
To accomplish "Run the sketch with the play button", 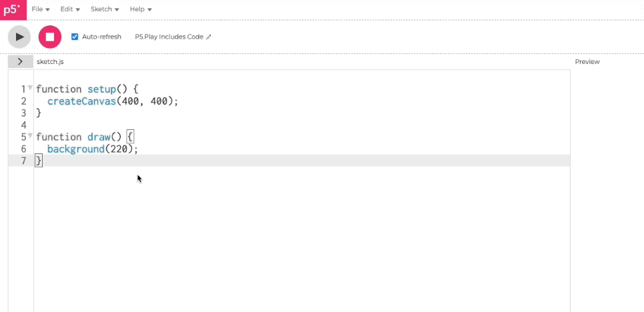I will click(x=19, y=37).
